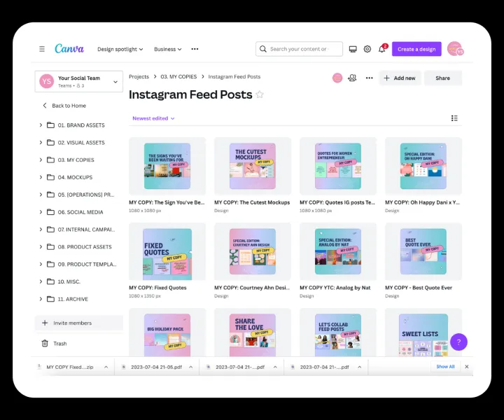The image size is (504, 420).
Task: Open more options next to Add new
Action: [369, 78]
